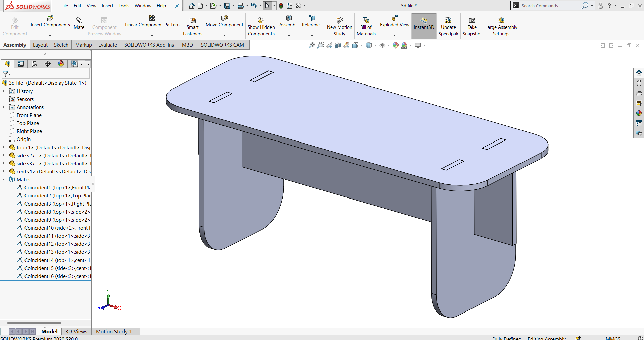The width and height of the screenshot is (644, 340).
Task: Open the Insert menu
Action: [107, 6]
